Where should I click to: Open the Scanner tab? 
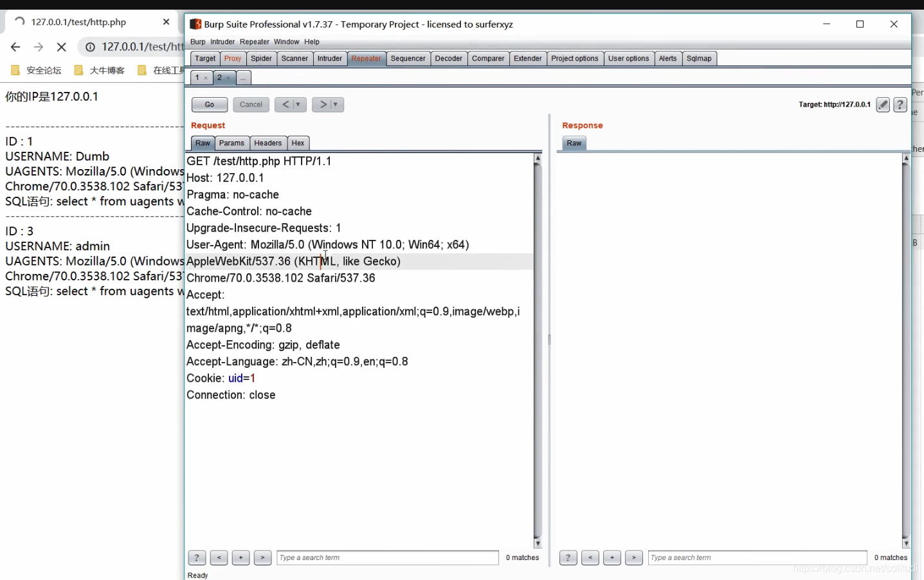point(294,59)
